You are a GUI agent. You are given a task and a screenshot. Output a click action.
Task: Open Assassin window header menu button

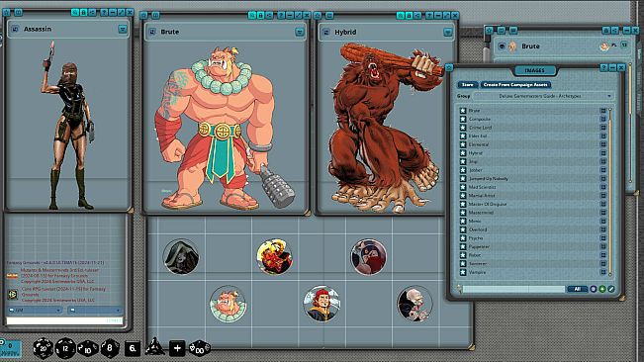[123, 29]
